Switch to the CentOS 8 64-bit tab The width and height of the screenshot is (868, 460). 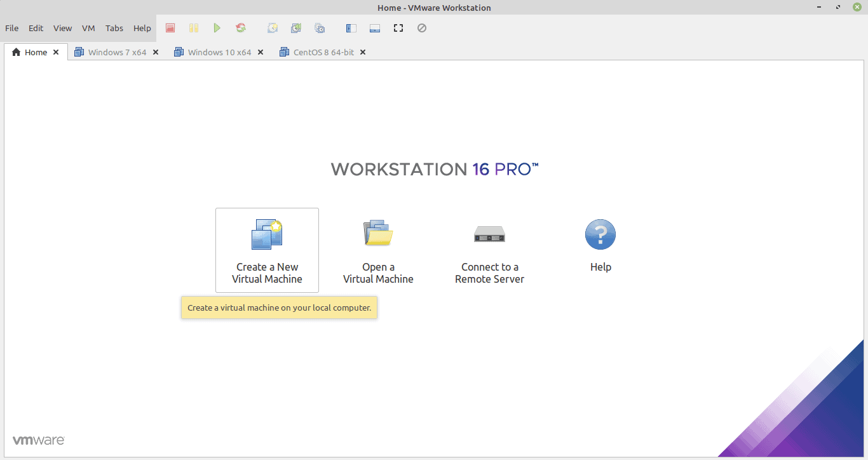[323, 52]
